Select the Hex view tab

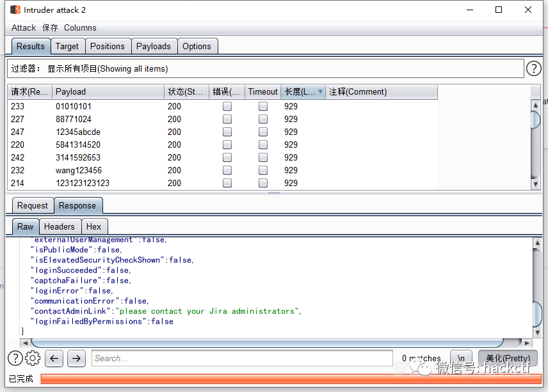click(93, 226)
